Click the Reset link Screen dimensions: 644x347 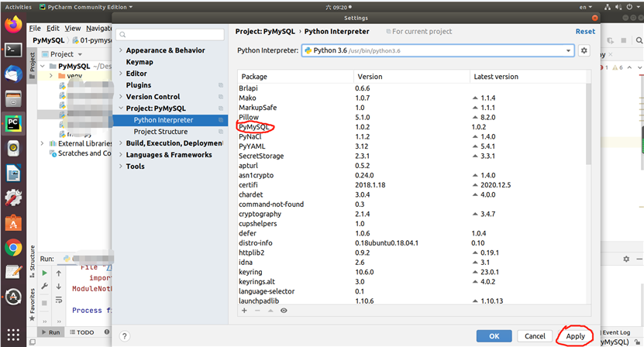[585, 31]
